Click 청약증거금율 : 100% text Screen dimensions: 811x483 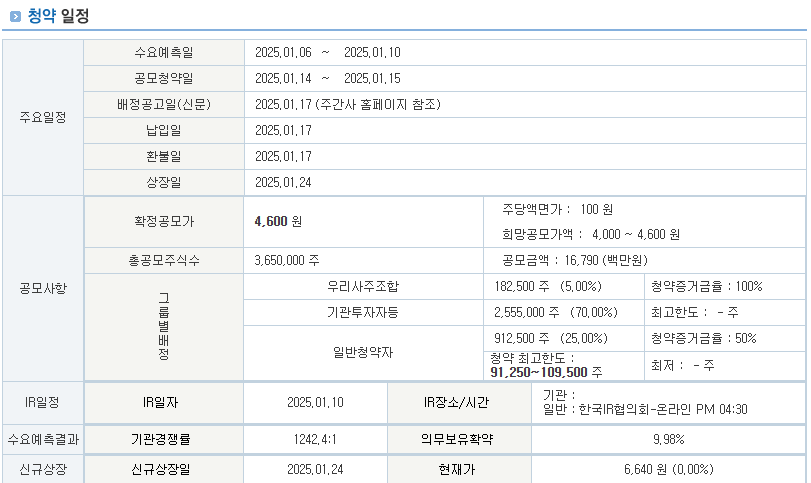707,286
